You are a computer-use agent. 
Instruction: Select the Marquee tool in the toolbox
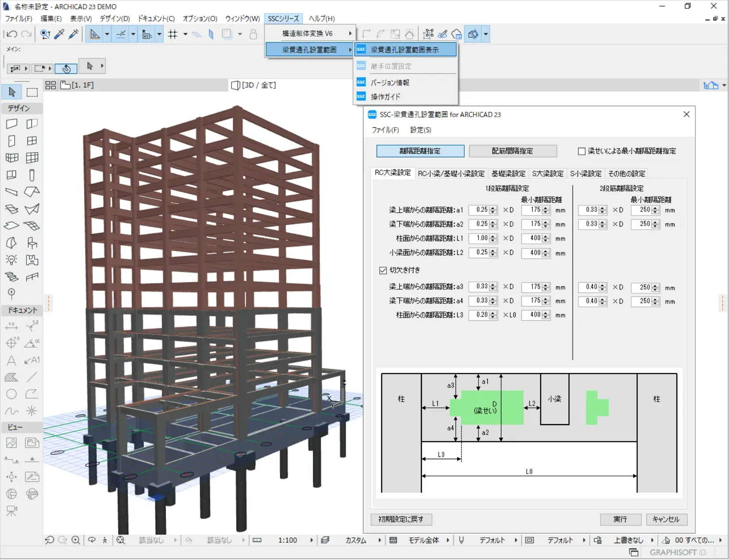[32, 92]
